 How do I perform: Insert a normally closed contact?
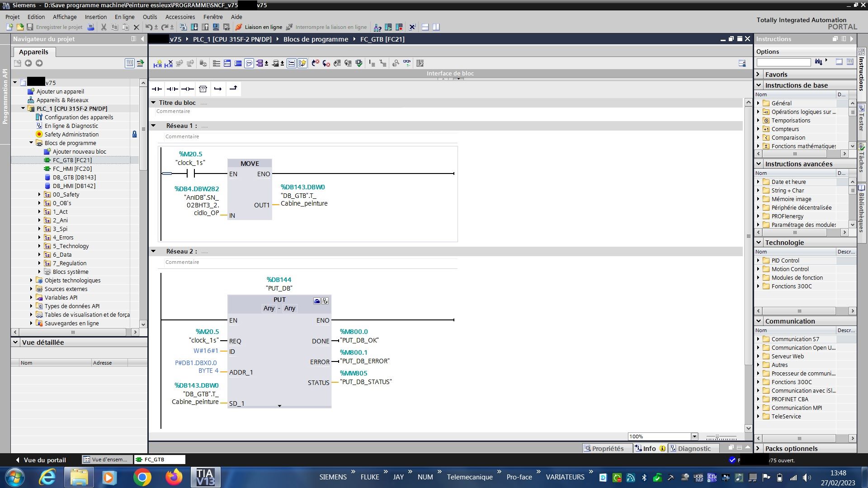[x=172, y=89]
